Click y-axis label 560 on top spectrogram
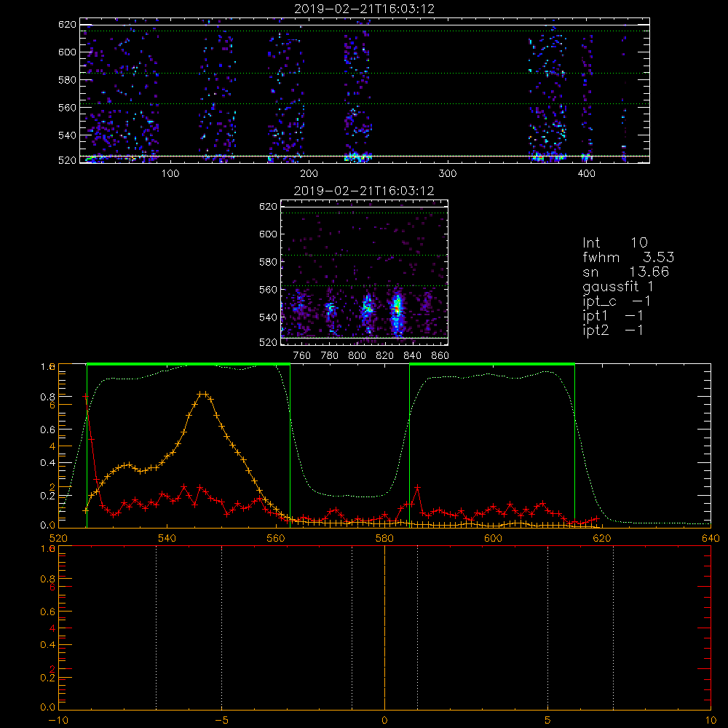The height and width of the screenshot is (728, 728). (67, 107)
